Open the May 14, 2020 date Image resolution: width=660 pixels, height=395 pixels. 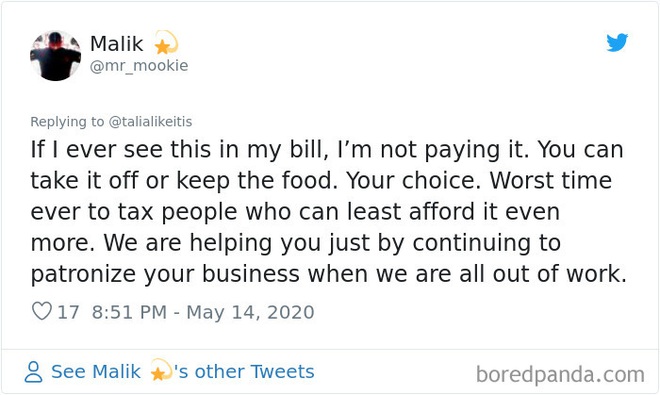tap(250, 313)
